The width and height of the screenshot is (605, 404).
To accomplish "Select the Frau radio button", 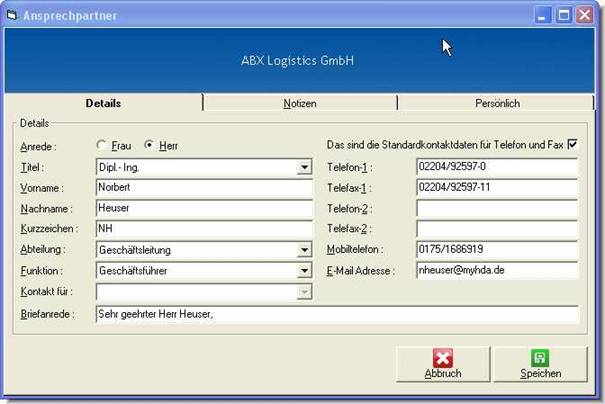I will click(101, 145).
